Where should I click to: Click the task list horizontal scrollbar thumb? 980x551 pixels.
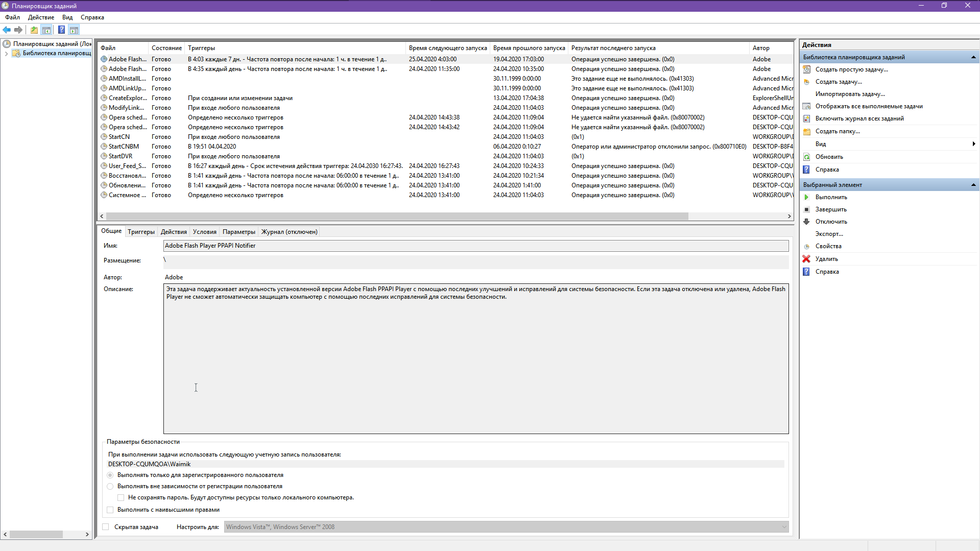[x=397, y=217]
